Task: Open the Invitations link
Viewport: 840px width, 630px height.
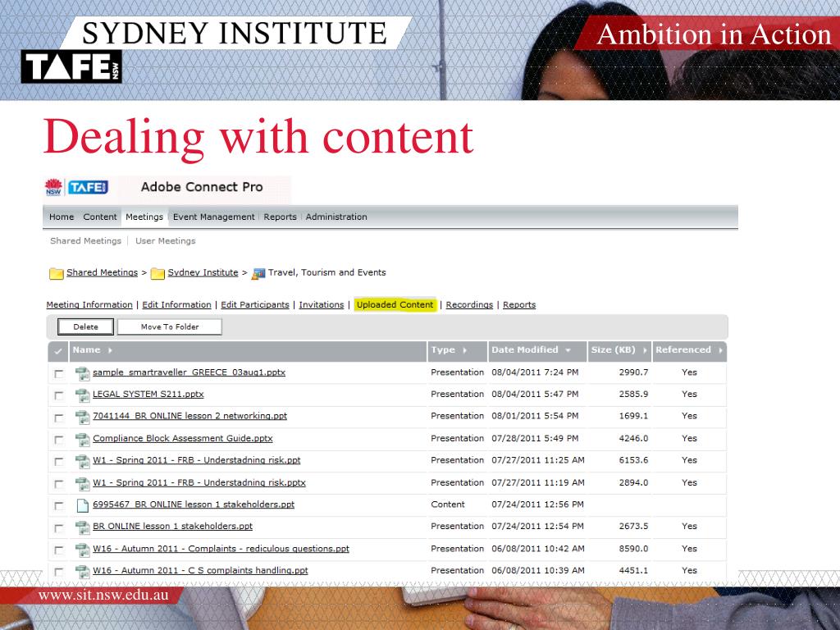Action: pos(322,305)
